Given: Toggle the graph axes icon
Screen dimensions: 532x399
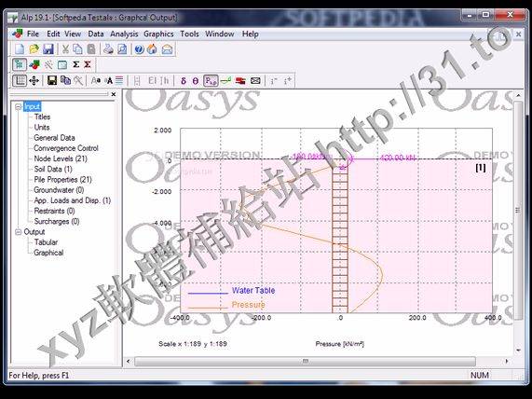Looking at the screenshot, I should [20, 80].
